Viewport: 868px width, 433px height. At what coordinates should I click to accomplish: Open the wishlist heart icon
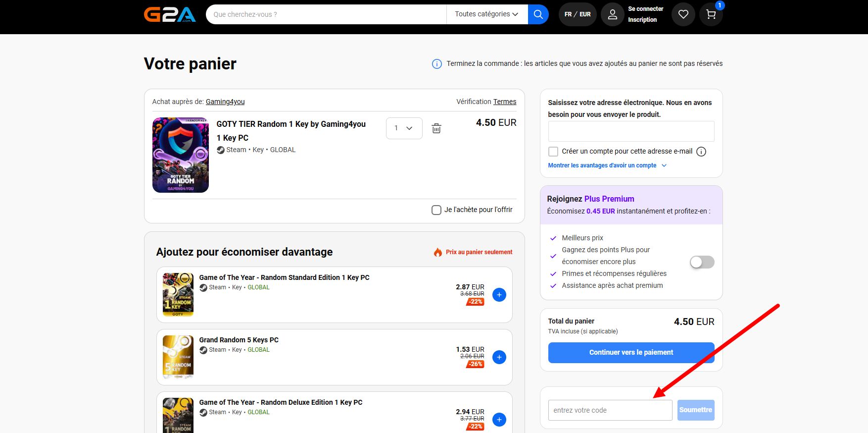683,14
